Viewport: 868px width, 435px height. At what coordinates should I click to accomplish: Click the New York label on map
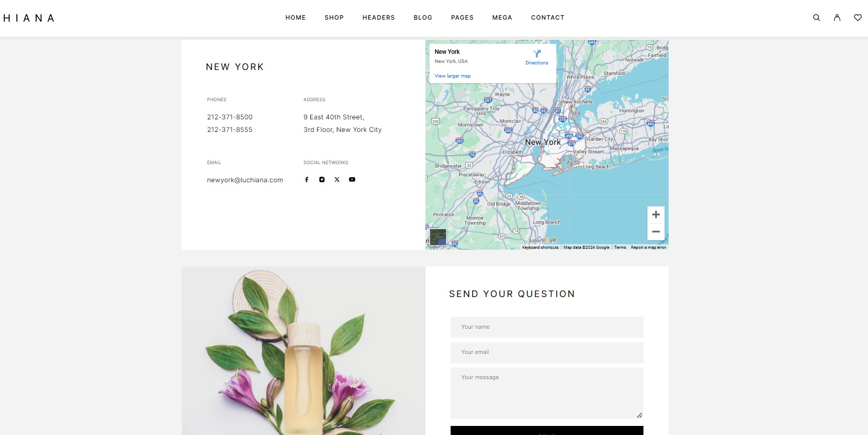[543, 142]
